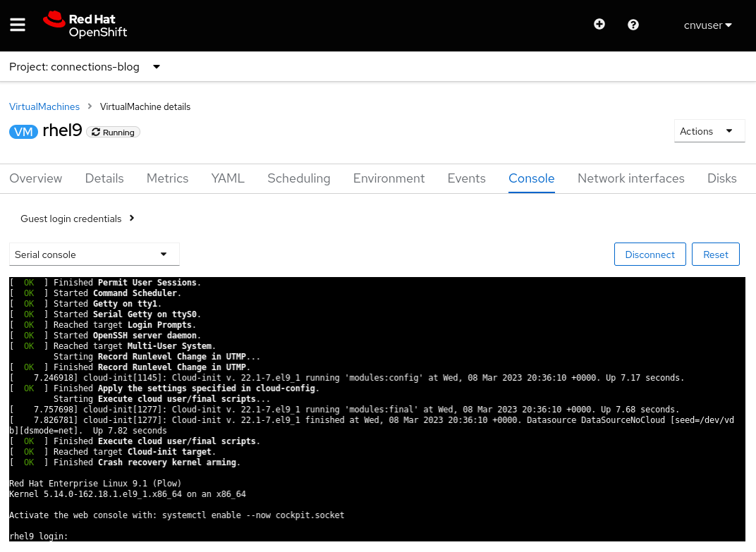Open the Events tab
756x552 pixels.
tap(466, 178)
